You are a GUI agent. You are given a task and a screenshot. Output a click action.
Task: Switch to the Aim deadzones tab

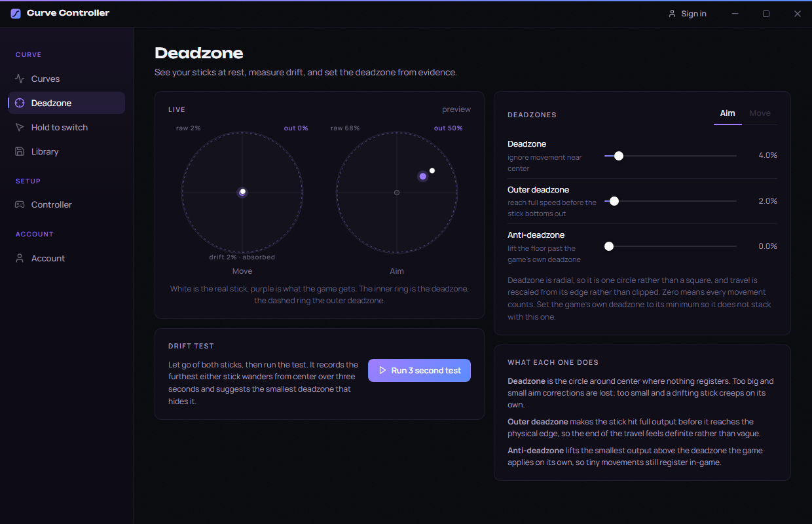point(728,113)
